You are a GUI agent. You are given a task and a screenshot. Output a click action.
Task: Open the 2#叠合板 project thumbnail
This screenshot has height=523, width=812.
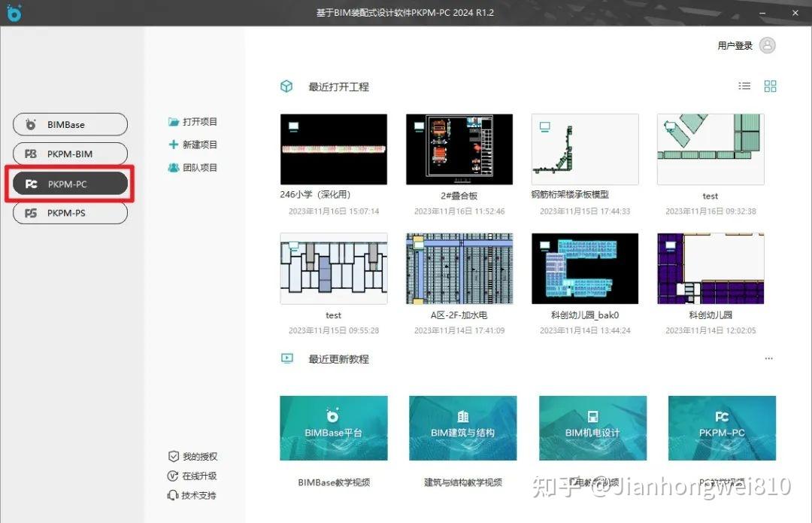(x=459, y=148)
